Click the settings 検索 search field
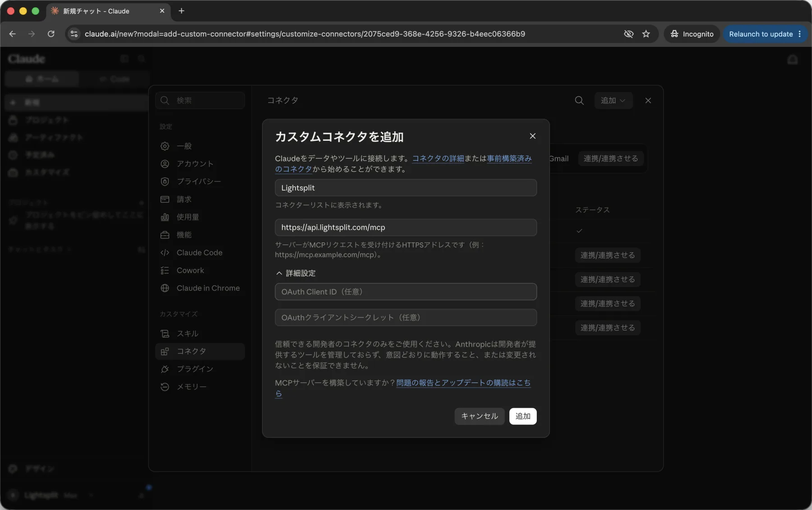 [x=200, y=100]
